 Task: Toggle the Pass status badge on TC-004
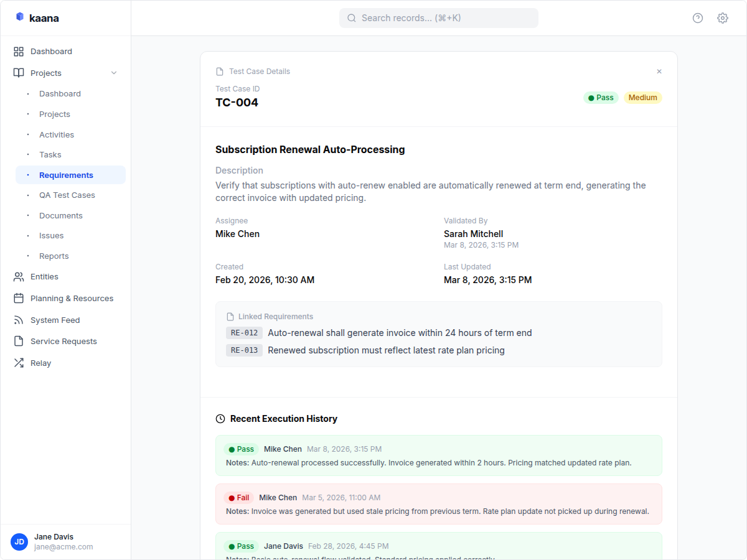click(601, 97)
